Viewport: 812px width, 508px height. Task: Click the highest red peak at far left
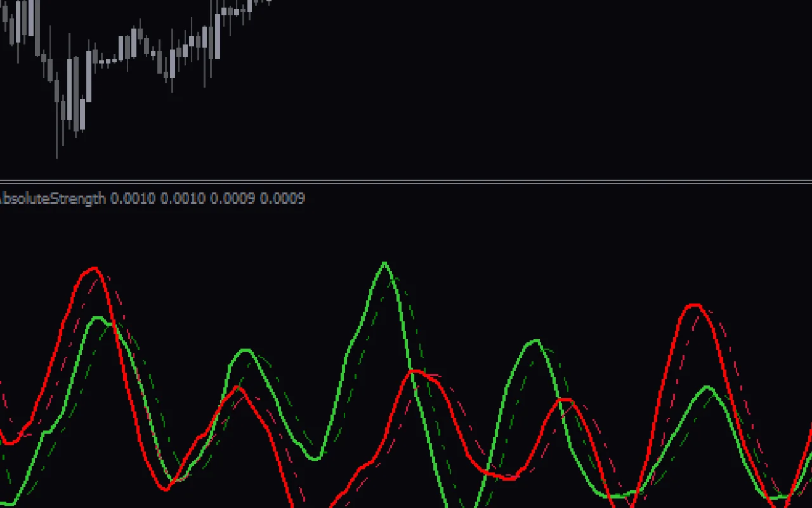pyautogui.click(x=95, y=269)
